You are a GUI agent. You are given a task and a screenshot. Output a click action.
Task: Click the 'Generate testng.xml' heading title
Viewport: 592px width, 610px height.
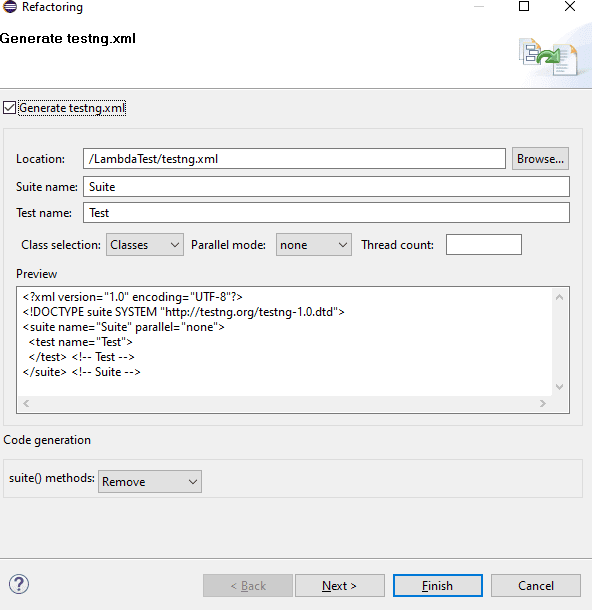pos(68,39)
